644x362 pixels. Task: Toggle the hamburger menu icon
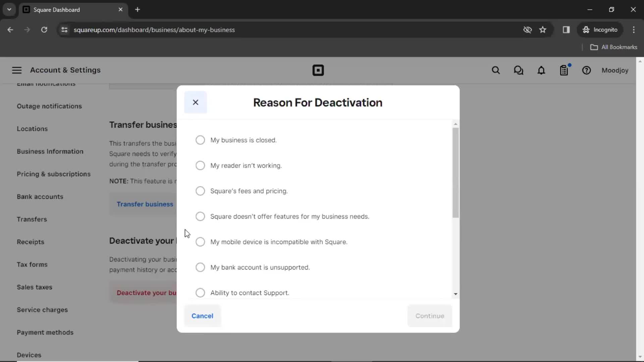point(16,70)
